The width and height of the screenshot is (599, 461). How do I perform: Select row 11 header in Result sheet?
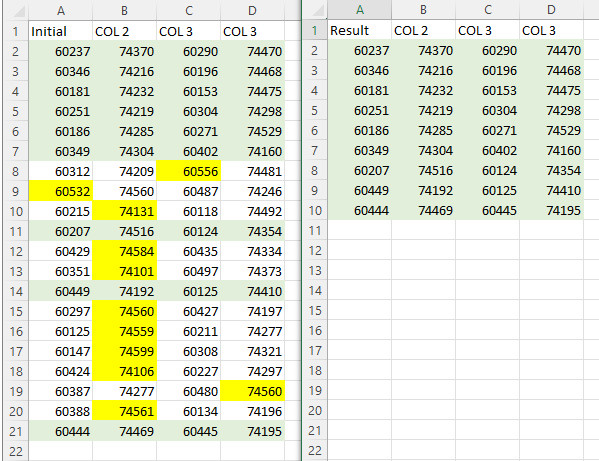pos(315,230)
